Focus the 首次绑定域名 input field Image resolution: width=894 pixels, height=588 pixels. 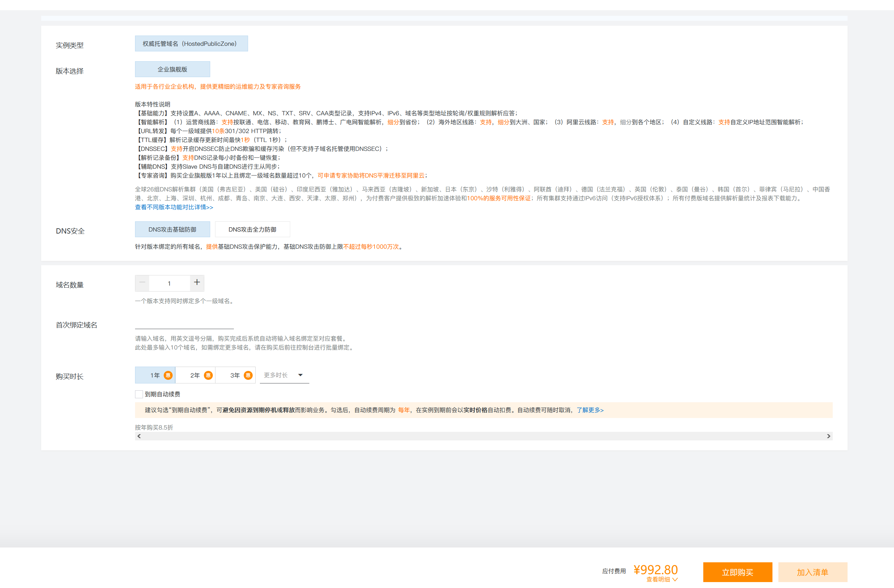point(184,324)
